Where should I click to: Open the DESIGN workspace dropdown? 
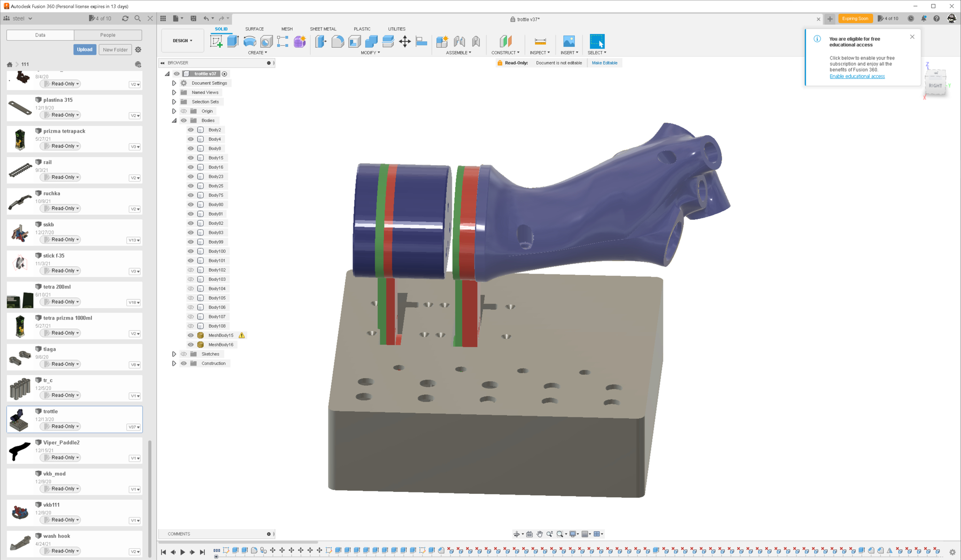183,41
